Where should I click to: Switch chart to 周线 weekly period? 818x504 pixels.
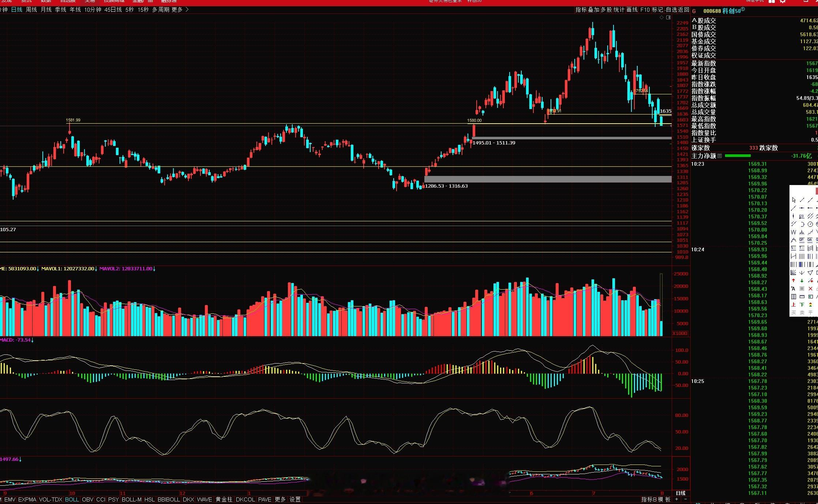click(x=31, y=10)
